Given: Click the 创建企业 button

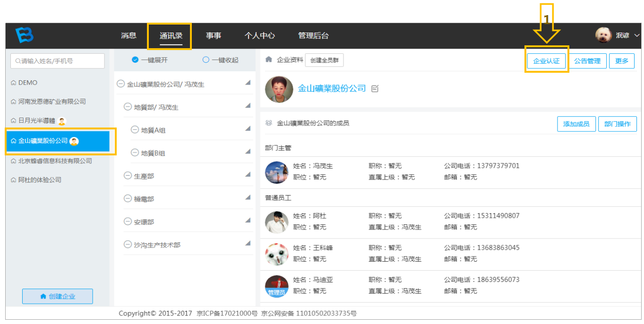Looking at the screenshot, I should [58, 296].
